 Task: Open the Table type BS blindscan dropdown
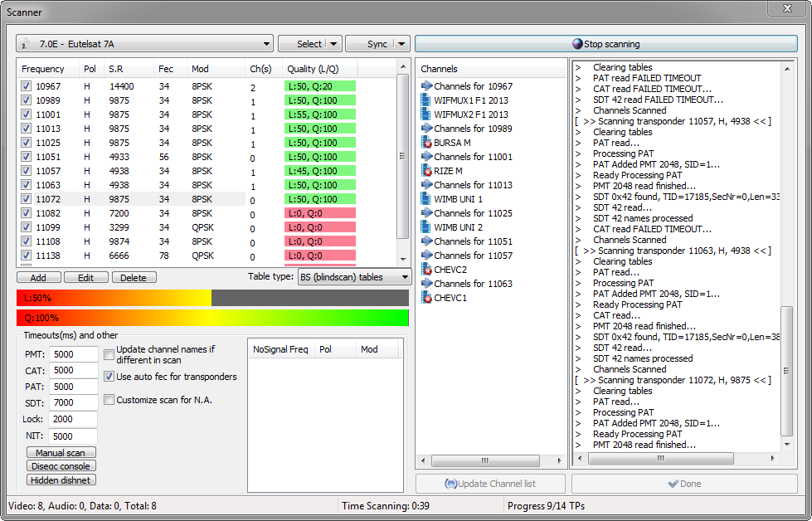355,277
